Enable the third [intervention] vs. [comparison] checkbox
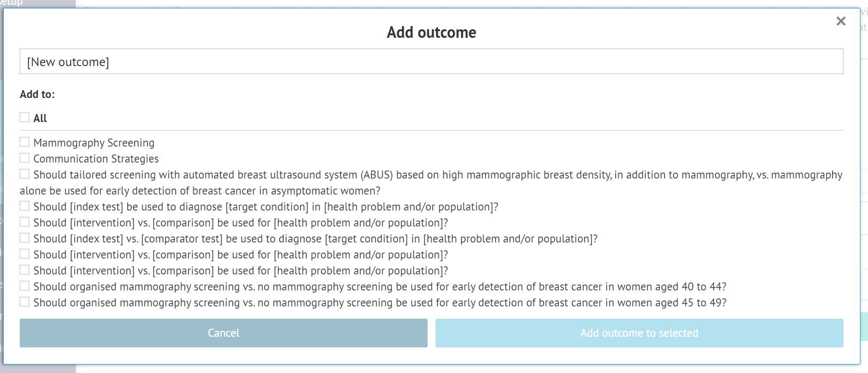Image resolution: width=868 pixels, height=373 pixels. click(24, 270)
